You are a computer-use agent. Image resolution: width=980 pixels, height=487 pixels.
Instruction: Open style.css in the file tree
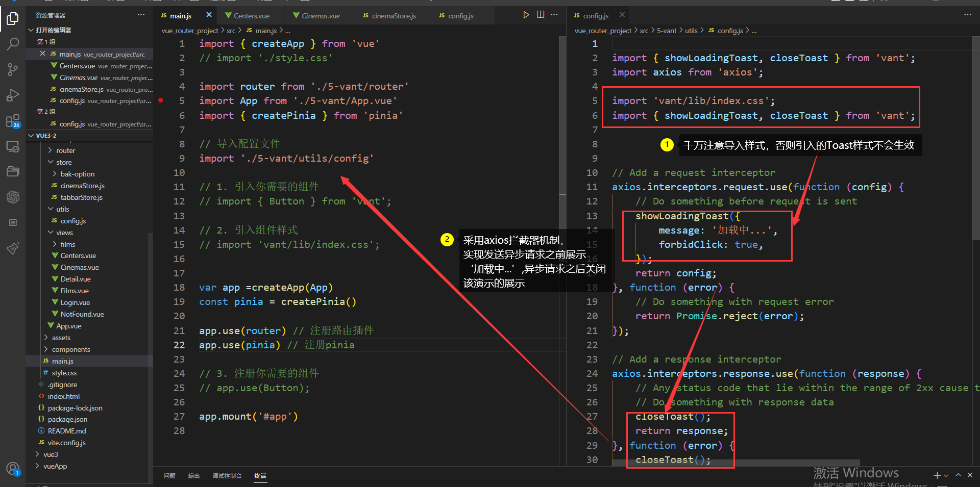click(x=64, y=373)
